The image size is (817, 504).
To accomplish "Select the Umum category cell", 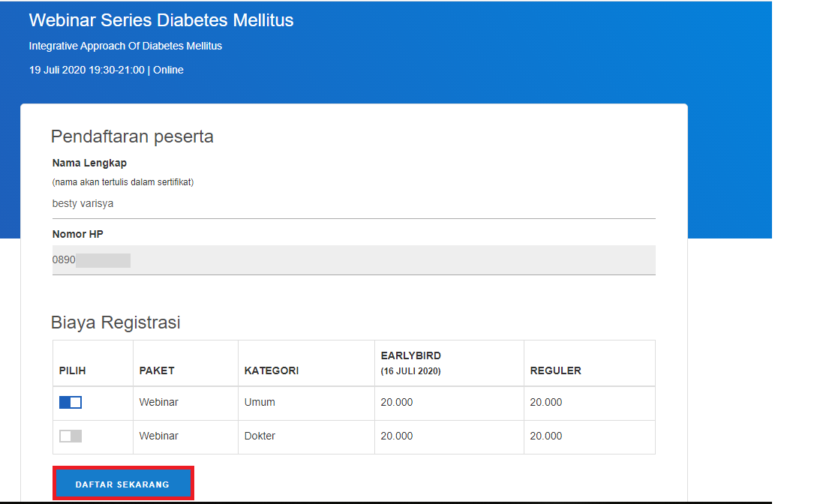I will click(260, 403).
